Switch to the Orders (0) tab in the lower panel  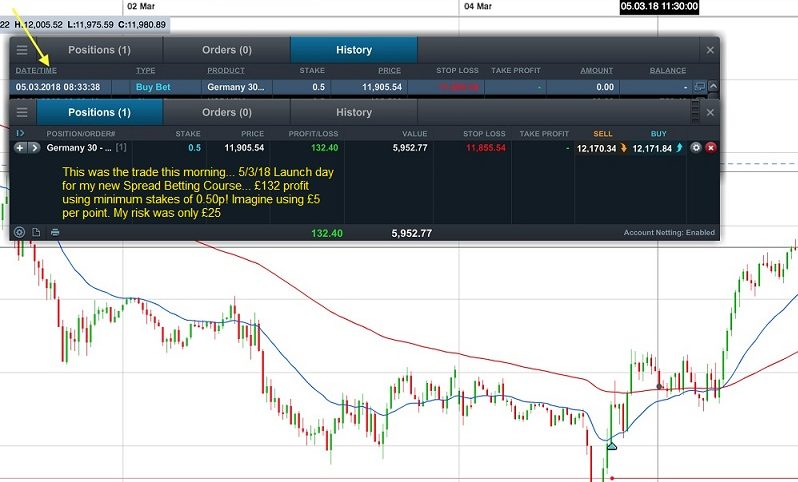[x=226, y=113]
